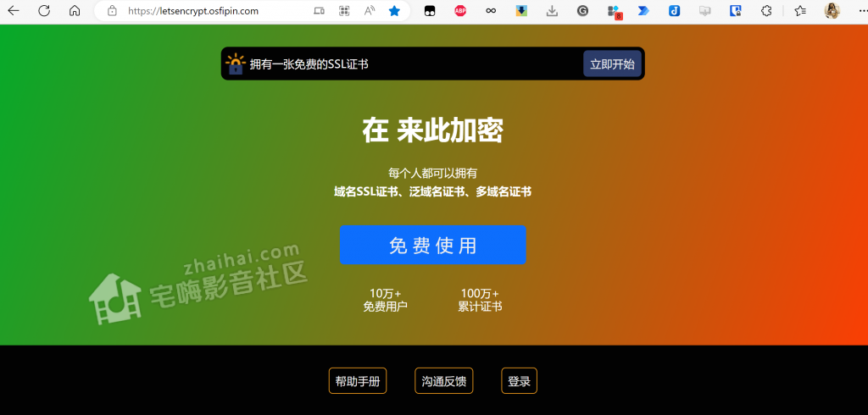
Task: Start Read Aloud from the address bar
Action: pyautogui.click(x=370, y=10)
